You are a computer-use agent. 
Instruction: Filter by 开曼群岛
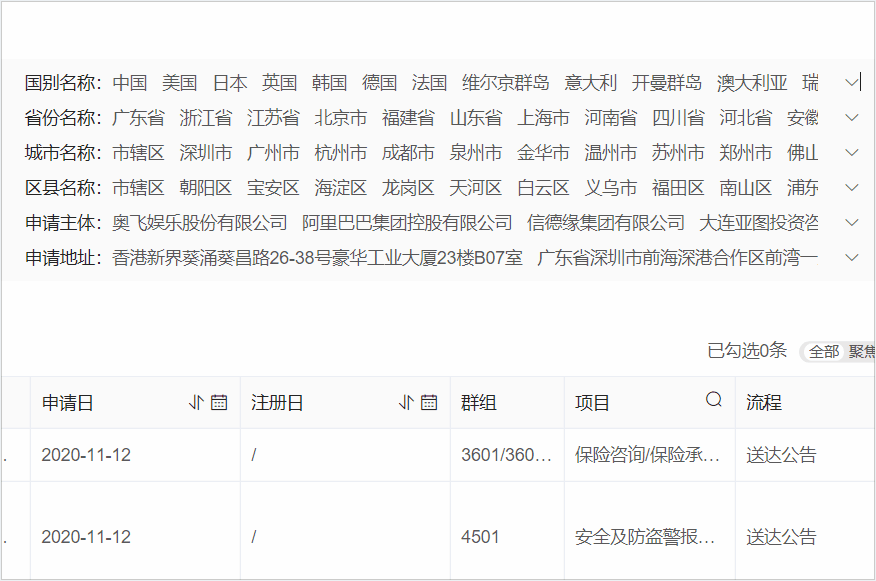click(x=666, y=83)
